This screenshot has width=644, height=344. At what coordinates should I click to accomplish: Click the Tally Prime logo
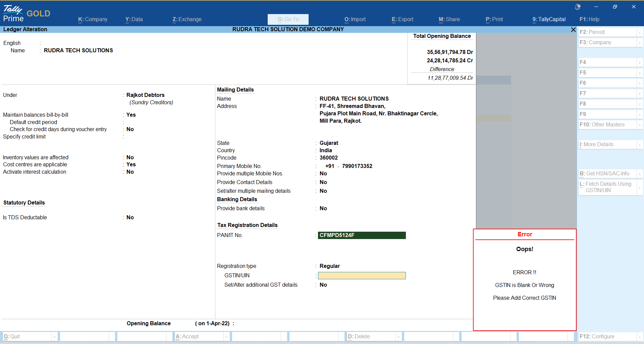pyautogui.click(x=13, y=13)
